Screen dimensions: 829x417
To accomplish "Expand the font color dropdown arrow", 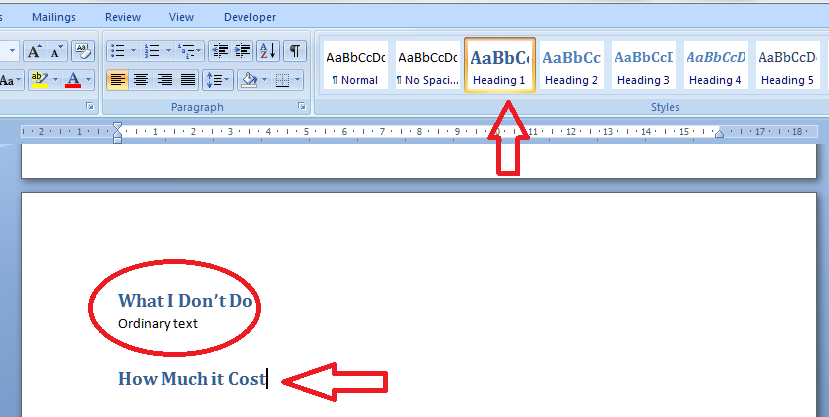I will point(89,80).
